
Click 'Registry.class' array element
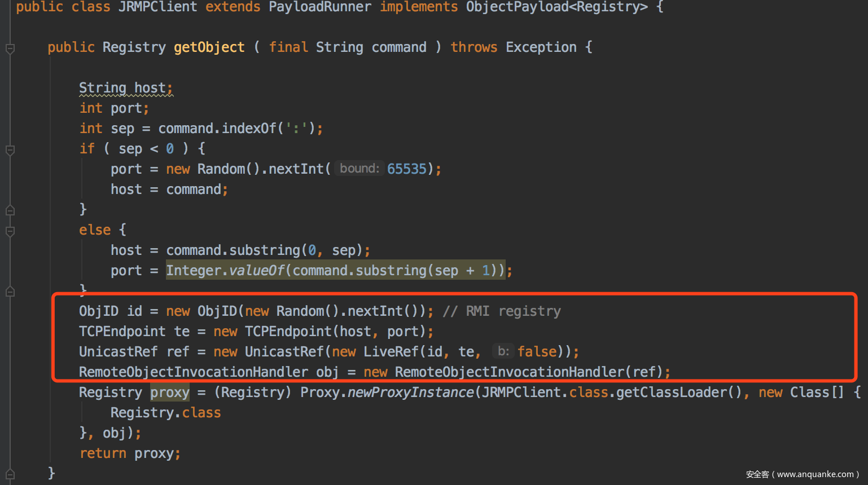[x=165, y=413]
